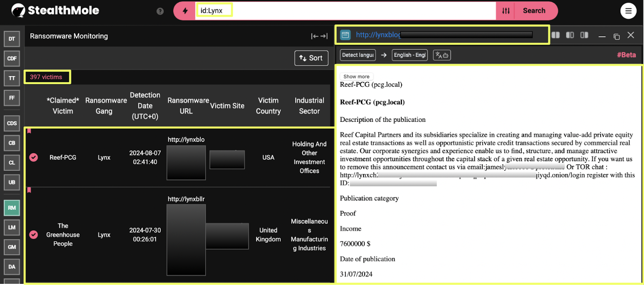Toggle bookmark flag on Reef-PCG row

pos(29,131)
